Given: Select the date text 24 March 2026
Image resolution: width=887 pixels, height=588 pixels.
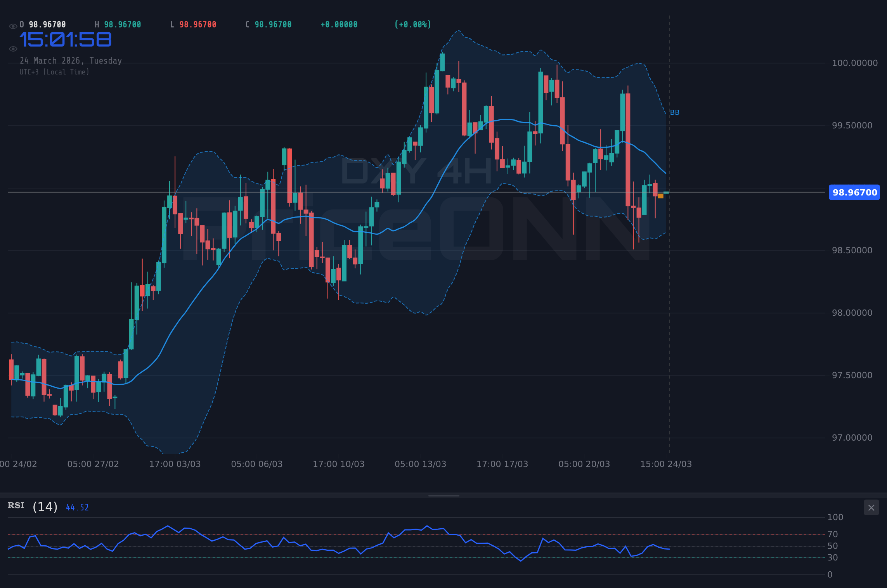Looking at the screenshot, I should 71,61.
